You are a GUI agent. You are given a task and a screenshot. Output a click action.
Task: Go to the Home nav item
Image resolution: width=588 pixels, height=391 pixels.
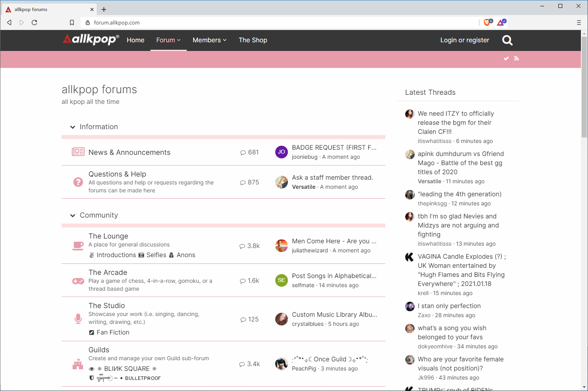(x=135, y=40)
